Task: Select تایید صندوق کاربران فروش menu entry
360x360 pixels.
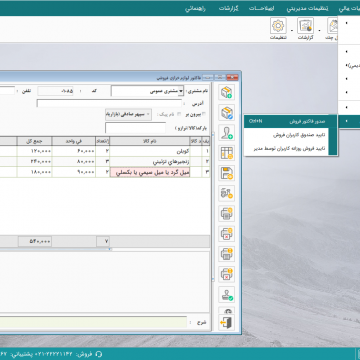Action: coord(301,135)
